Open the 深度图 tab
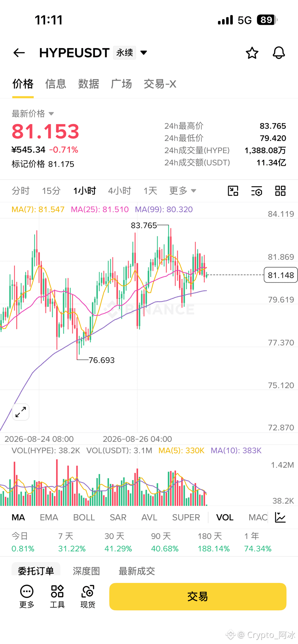The width and height of the screenshot is (298, 644). [86, 571]
